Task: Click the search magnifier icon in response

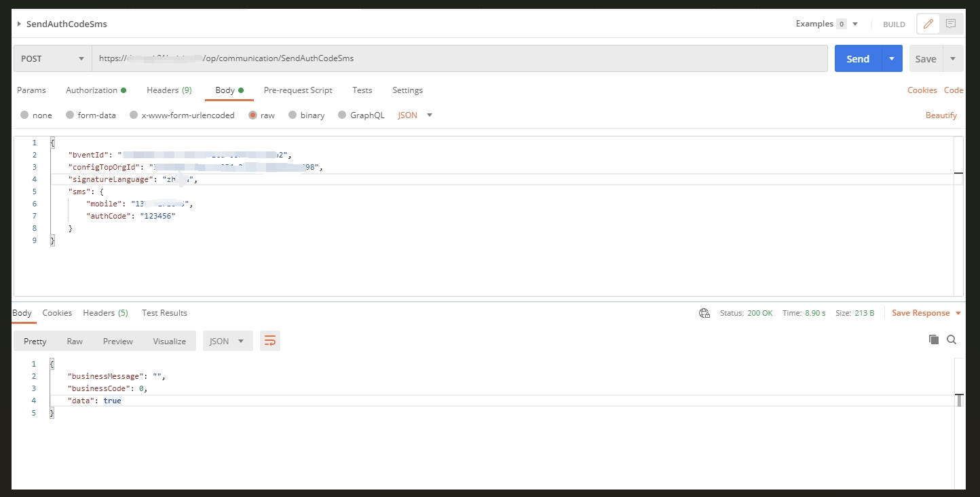Action: 951,339
